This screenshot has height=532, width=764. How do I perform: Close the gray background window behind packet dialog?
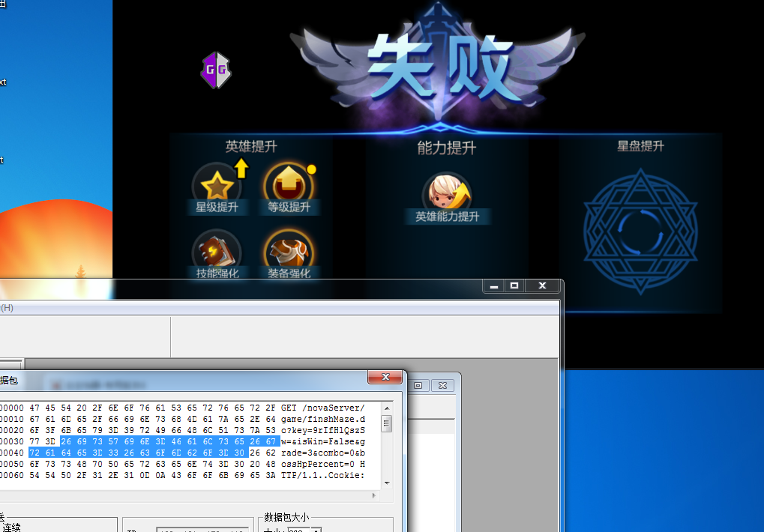[x=442, y=385]
